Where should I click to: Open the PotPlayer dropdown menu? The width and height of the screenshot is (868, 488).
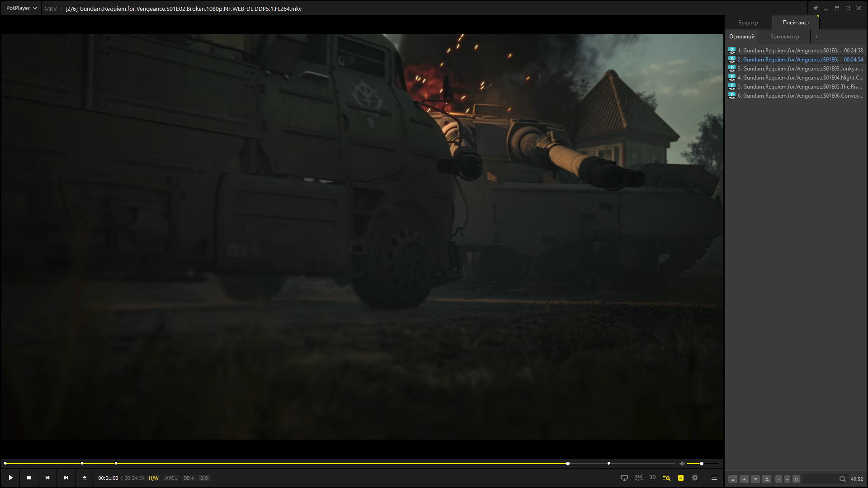click(21, 8)
